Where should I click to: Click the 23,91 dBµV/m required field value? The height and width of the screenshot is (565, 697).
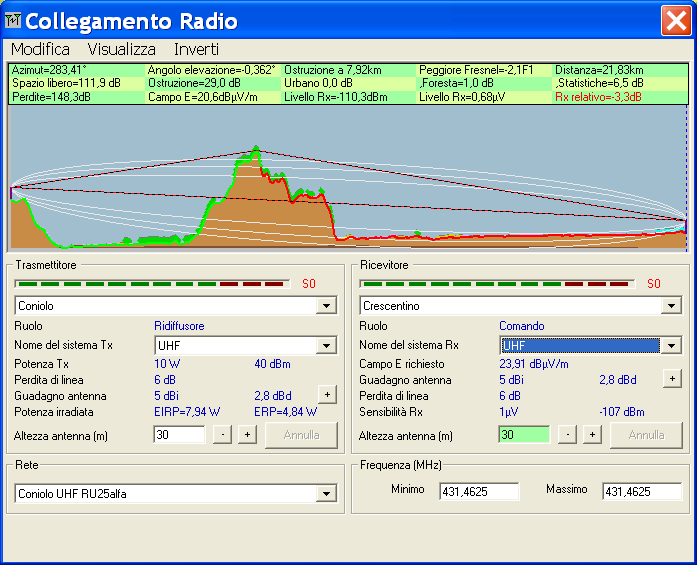coord(533,364)
